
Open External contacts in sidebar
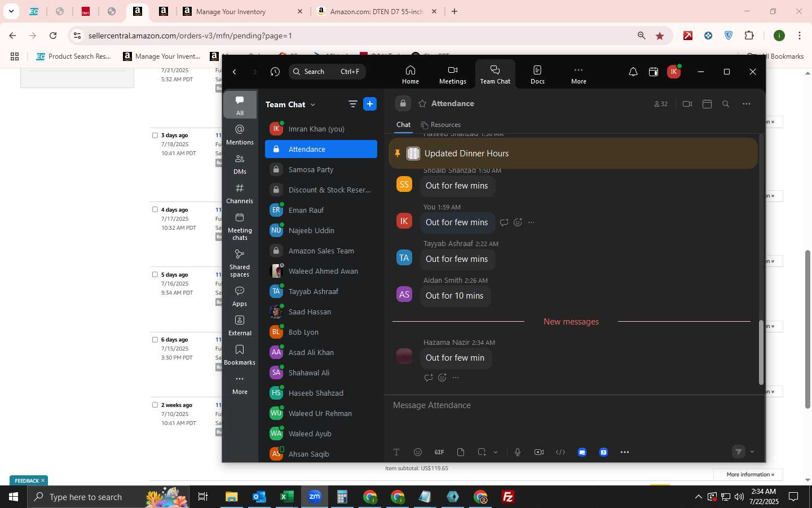pyautogui.click(x=240, y=326)
